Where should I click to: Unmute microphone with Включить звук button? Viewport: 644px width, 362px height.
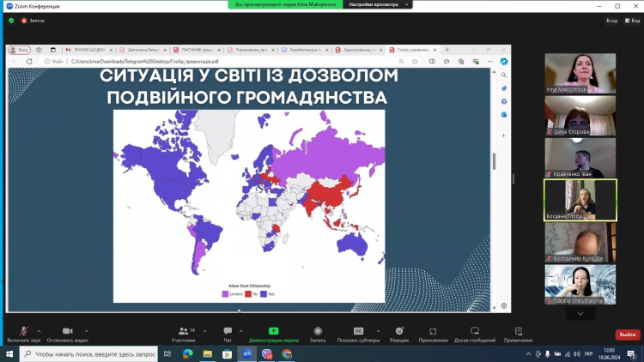tap(23, 332)
